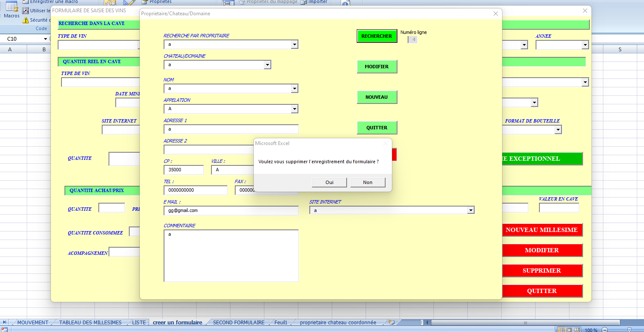Image resolution: width=644 pixels, height=332 pixels.
Task: Click the Importer icon in the ribbon
Action: (304, 2)
